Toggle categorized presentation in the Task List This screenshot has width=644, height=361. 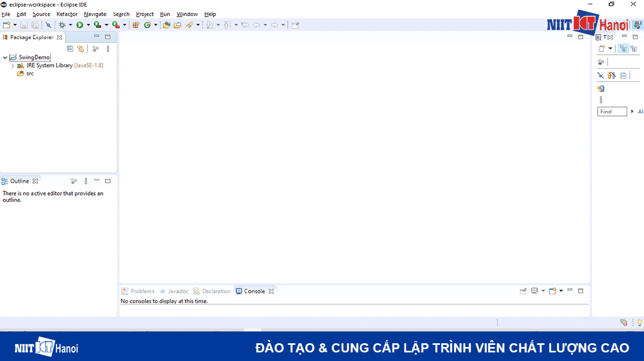click(624, 48)
